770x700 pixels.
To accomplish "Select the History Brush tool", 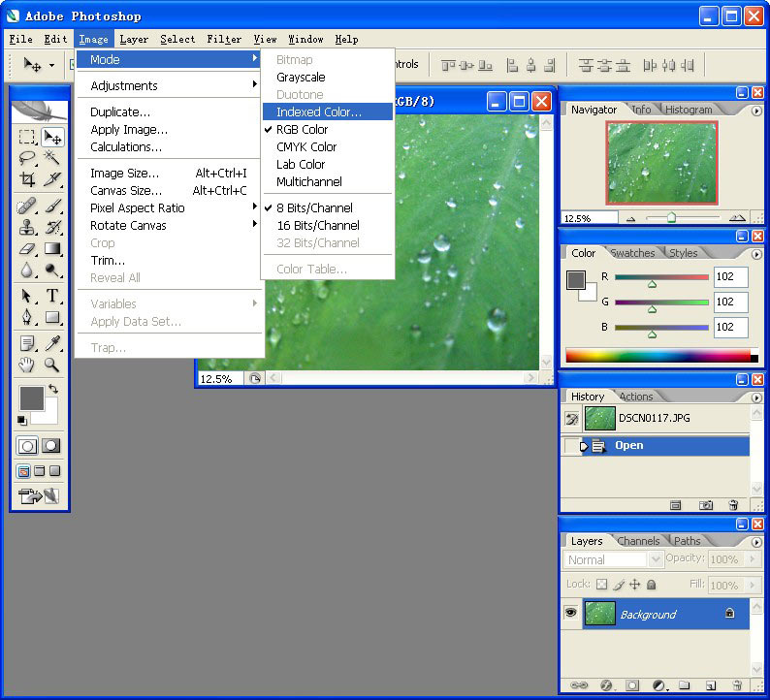I will tap(52, 227).
